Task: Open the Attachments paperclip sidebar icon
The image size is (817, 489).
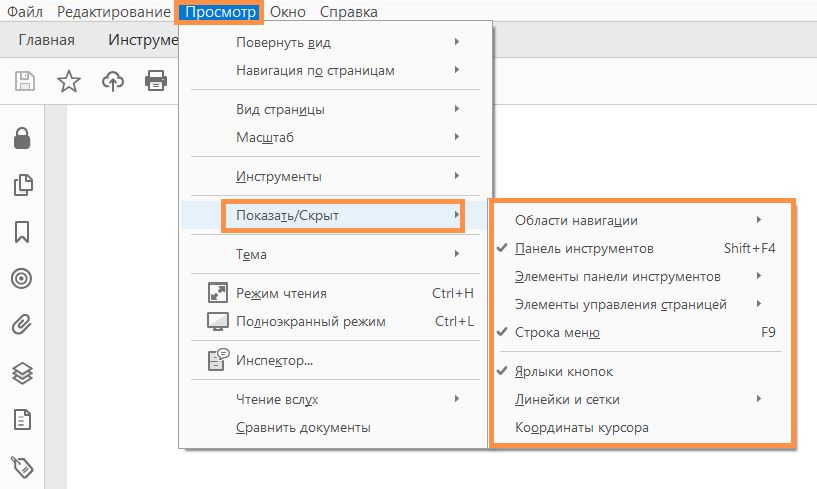Action: click(22, 324)
